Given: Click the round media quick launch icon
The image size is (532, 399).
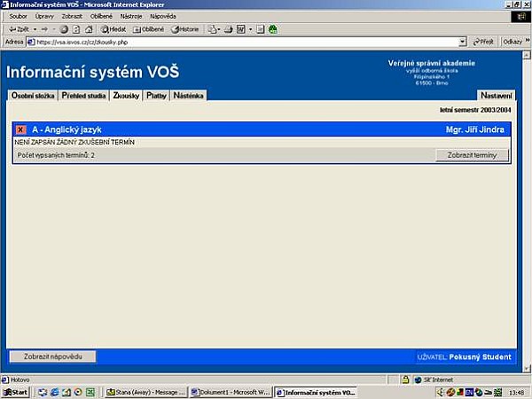Looking at the screenshot, I should click(x=78, y=392).
